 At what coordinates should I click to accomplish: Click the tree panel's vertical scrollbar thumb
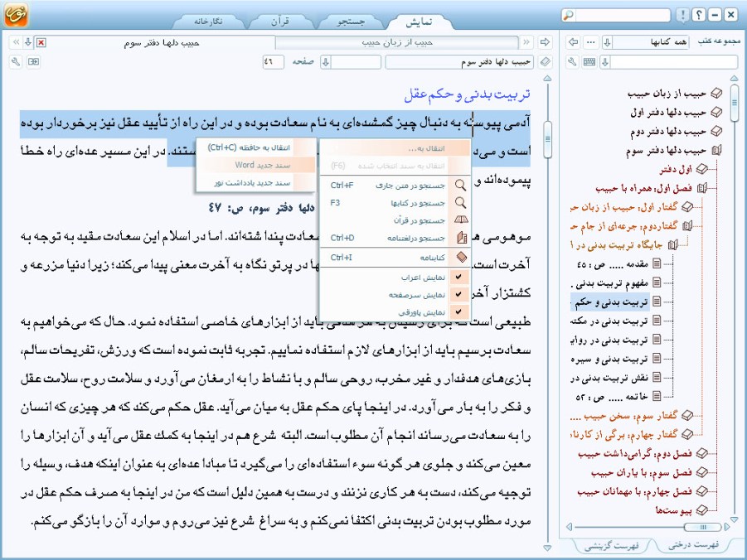(x=734, y=103)
